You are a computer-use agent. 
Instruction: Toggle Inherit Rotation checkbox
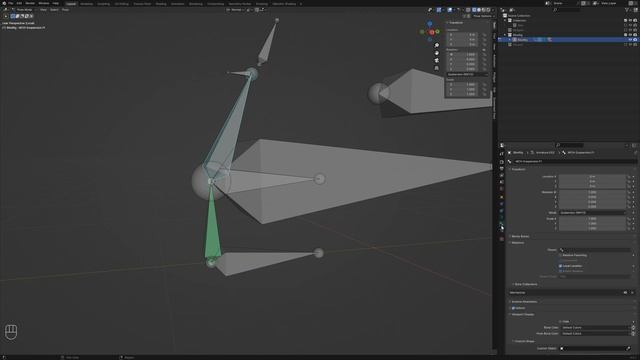[x=560, y=271]
